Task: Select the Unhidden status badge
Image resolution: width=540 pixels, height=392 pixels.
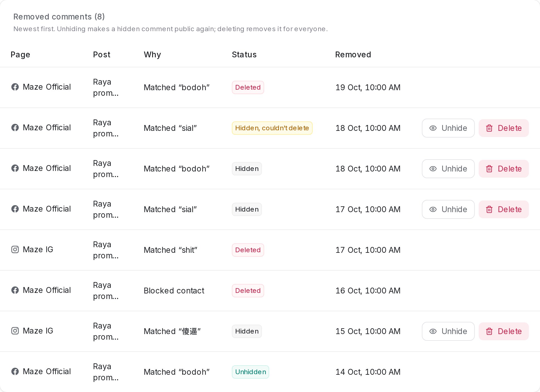Action: [250, 372]
